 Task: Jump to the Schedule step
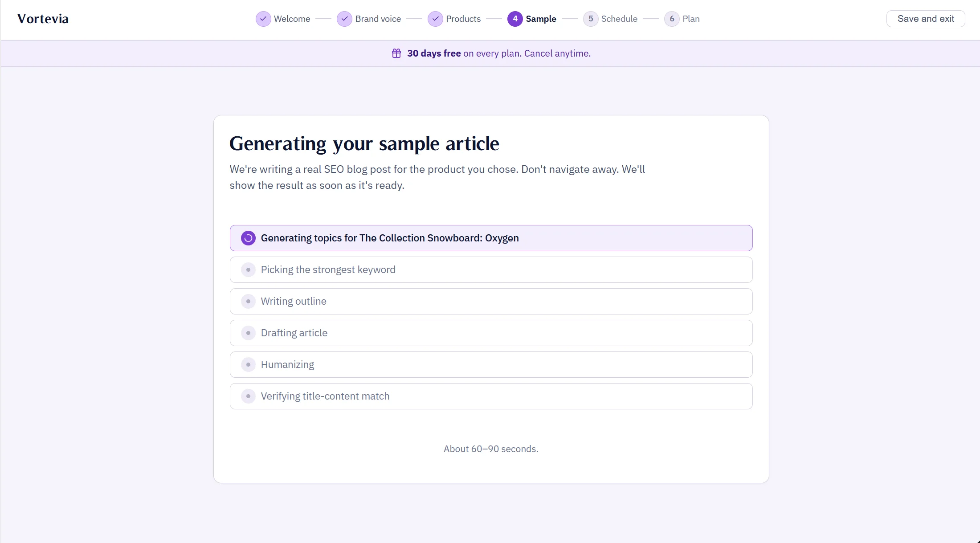619,19
